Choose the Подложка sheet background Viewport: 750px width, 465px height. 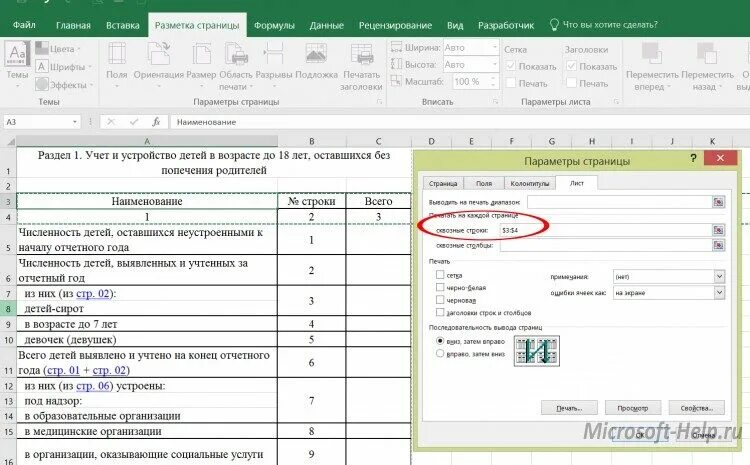[x=316, y=61]
